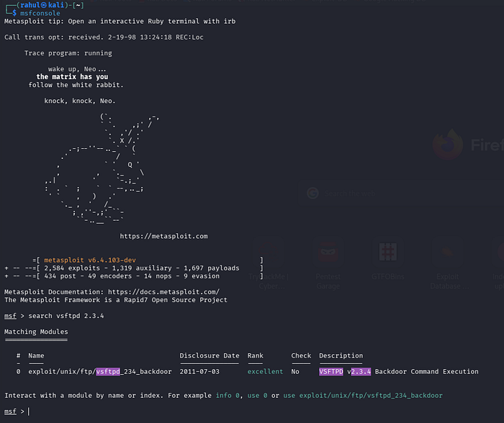Click the Trace program: running line

68,53
